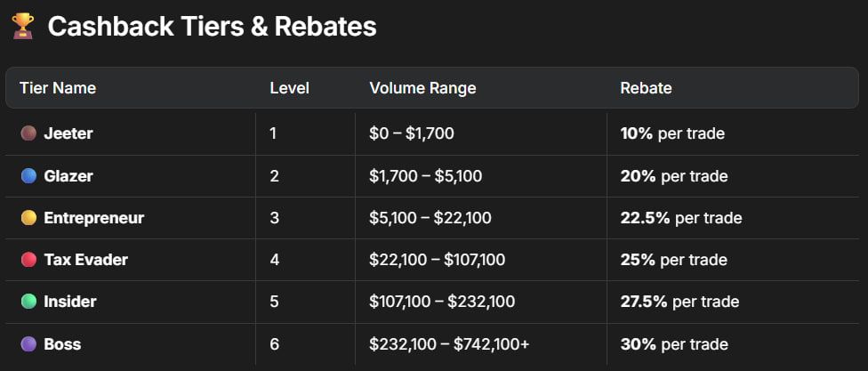Click the level 2 cell in Glazer row
This screenshot has height=371, width=868.
coord(274,176)
